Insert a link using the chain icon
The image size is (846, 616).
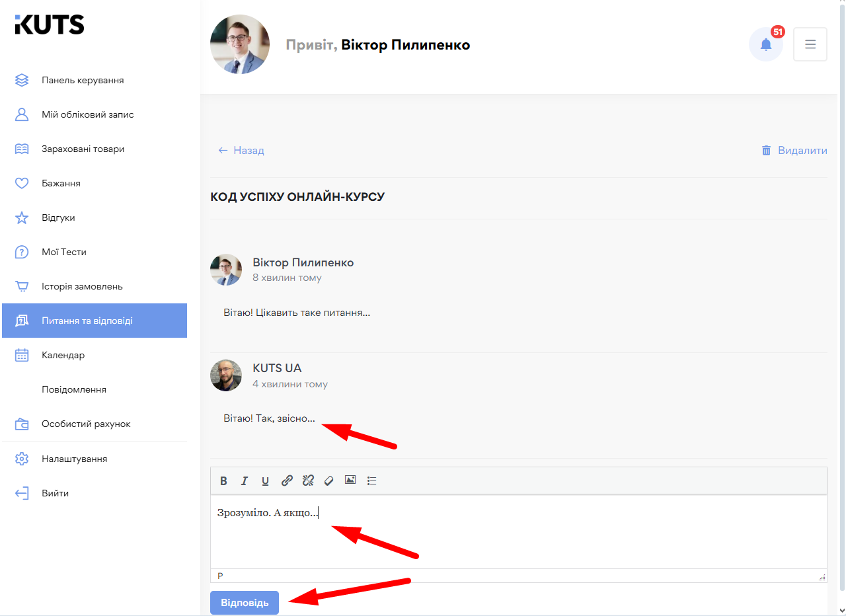pos(287,481)
